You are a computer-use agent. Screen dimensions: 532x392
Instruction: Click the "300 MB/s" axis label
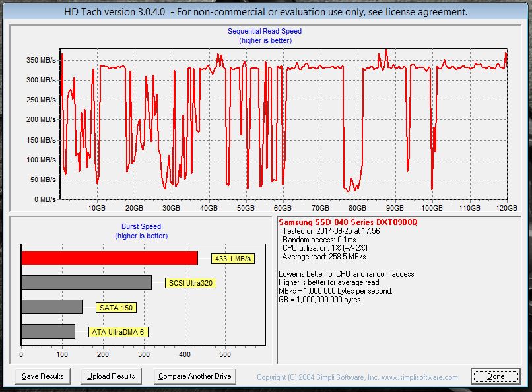[41, 80]
